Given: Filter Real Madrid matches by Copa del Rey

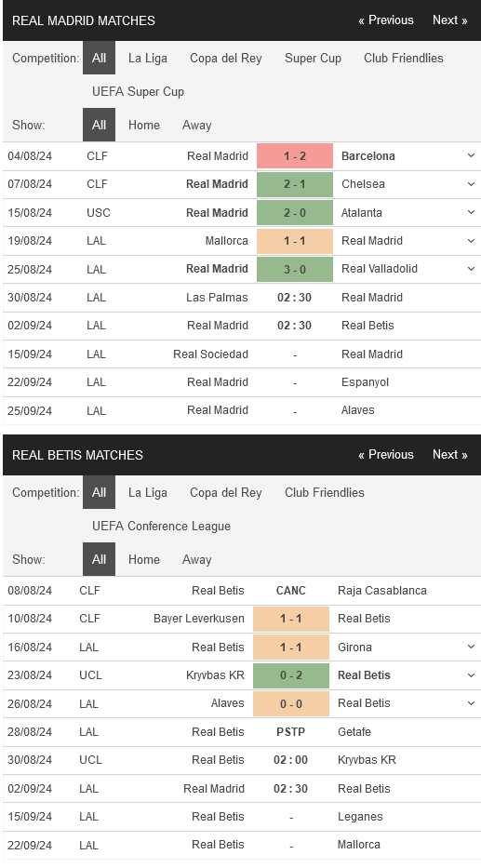Looking at the screenshot, I should click(x=226, y=58).
